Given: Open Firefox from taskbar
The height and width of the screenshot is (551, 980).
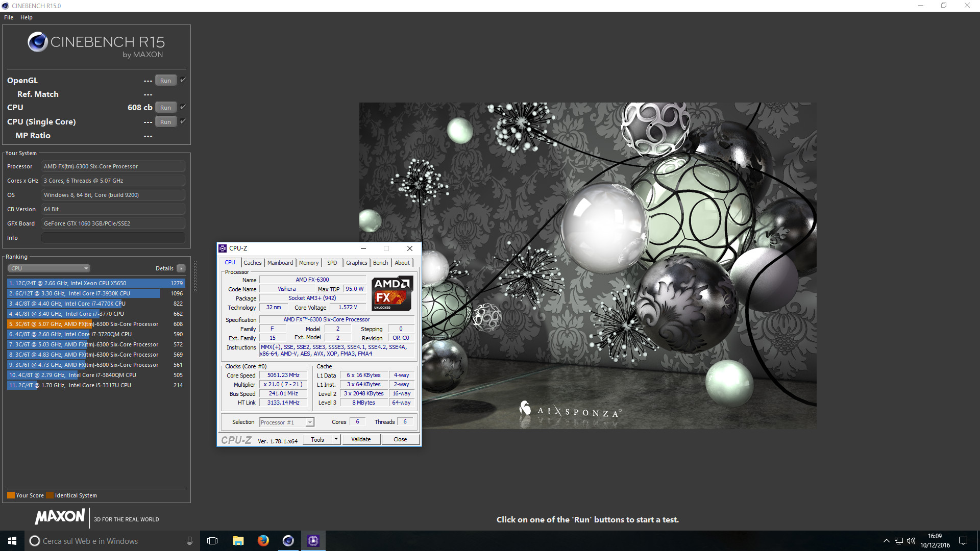Looking at the screenshot, I should [x=263, y=541].
